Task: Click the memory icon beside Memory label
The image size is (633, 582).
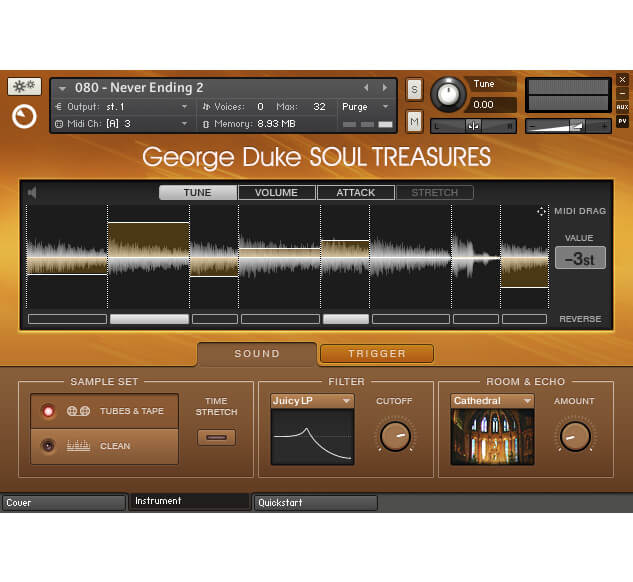Action: point(206,124)
